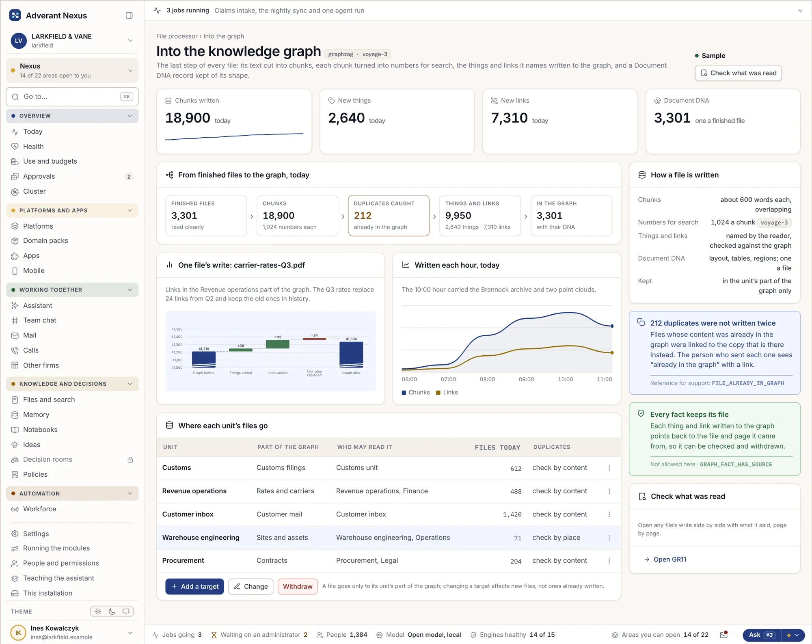
Task: Click Add a target button
Action: (194, 586)
